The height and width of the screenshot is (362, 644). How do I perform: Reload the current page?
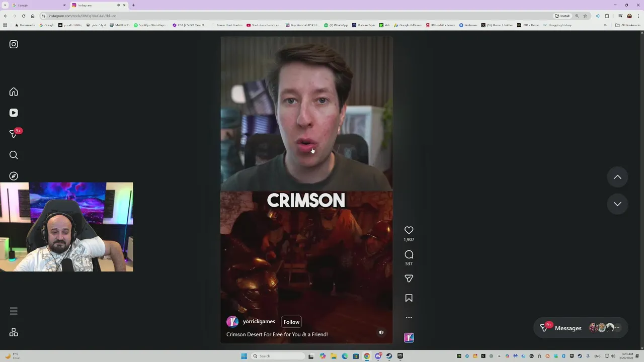click(x=24, y=16)
